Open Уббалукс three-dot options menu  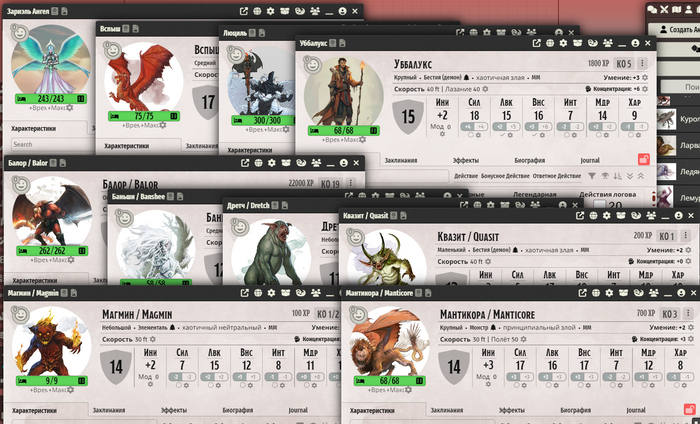point(642,63)
